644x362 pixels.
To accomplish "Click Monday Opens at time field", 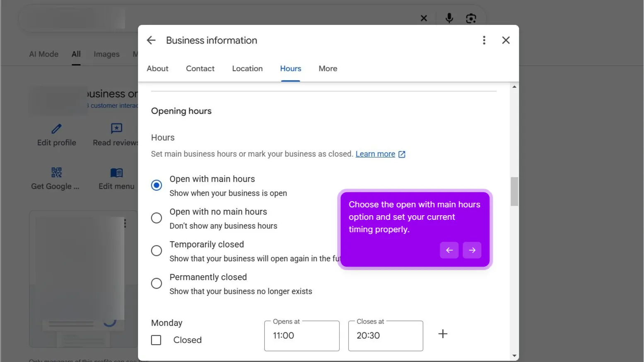I will 302,335.
